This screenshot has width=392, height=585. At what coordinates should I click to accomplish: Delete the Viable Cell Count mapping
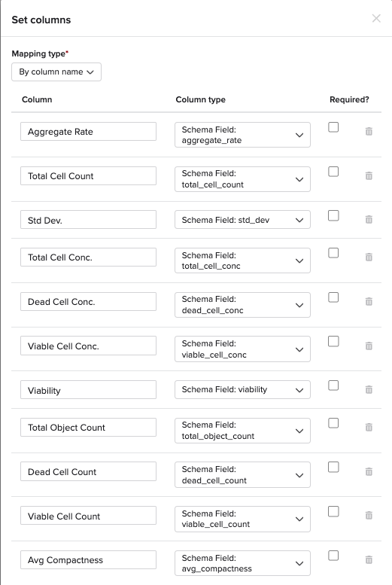pyautogui.click(x=369, y=516)
